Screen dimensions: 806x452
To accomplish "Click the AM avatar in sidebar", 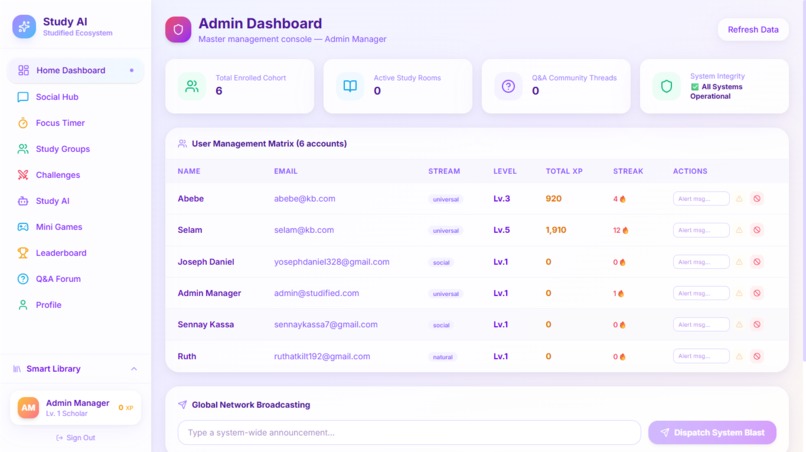I will click(28, 408).
